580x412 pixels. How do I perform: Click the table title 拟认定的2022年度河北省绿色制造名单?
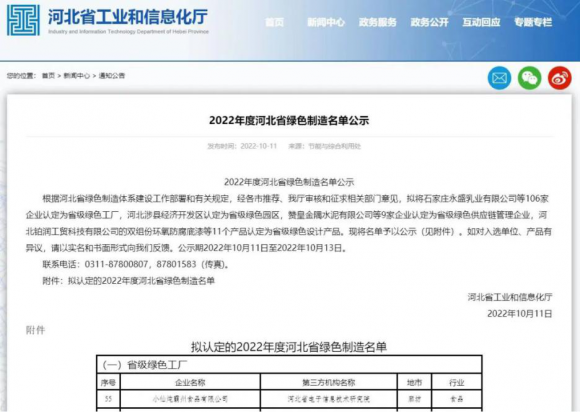[289, 347]
